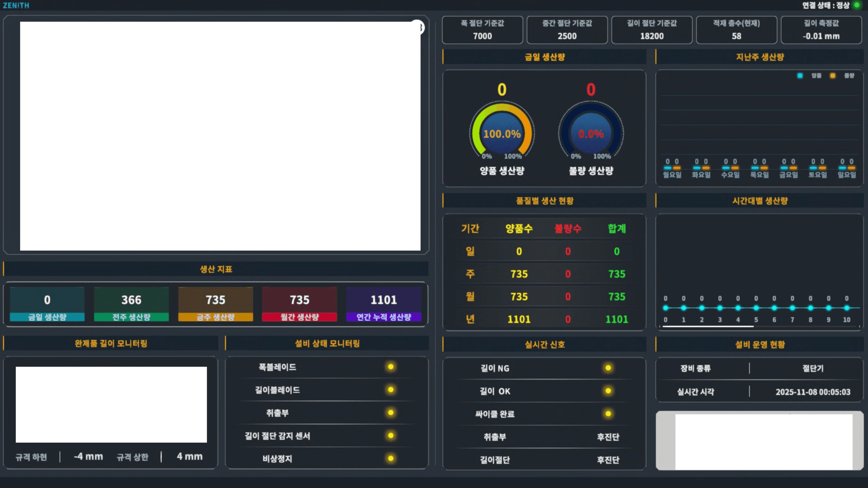Click the 폭블레이드 status lamp
This screenshot has height=488, width=868.
pos(391,367)
